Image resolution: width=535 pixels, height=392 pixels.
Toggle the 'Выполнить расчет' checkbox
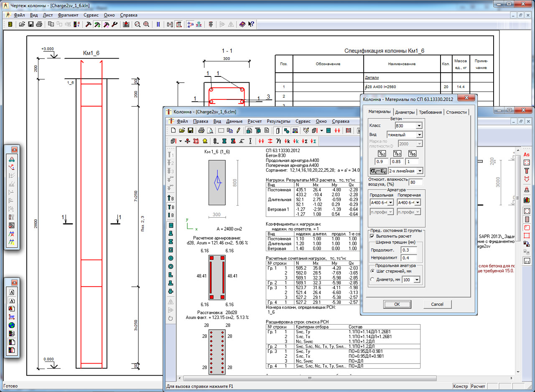pyautogui.click(x=372, y=236)
